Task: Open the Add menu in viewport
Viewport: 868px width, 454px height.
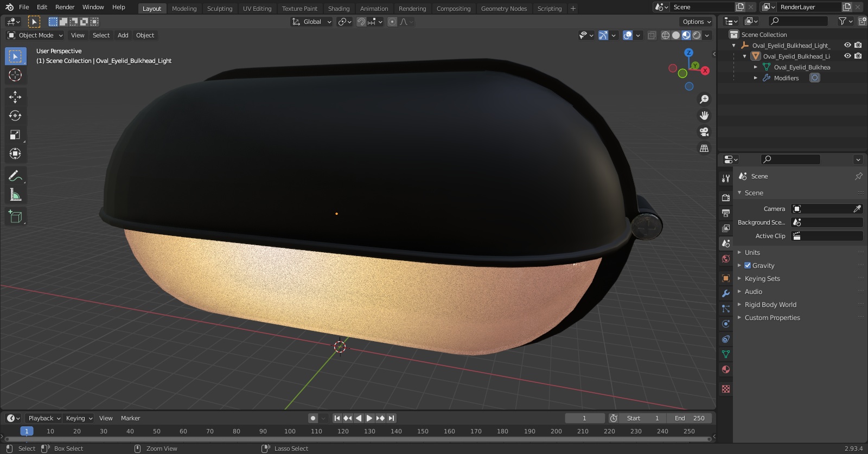Action: pos(123,35)
